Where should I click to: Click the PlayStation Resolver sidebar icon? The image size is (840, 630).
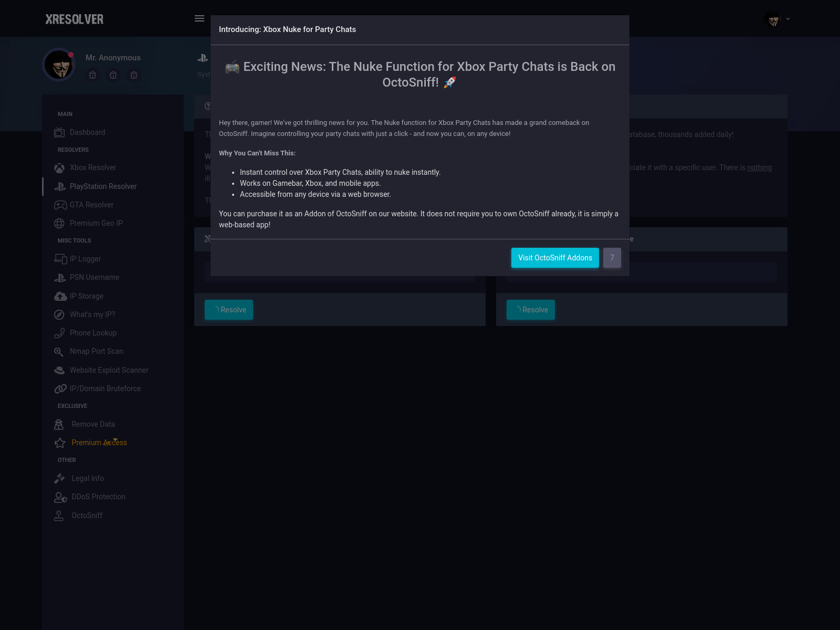pyautogui.click(x=60, y=186)
